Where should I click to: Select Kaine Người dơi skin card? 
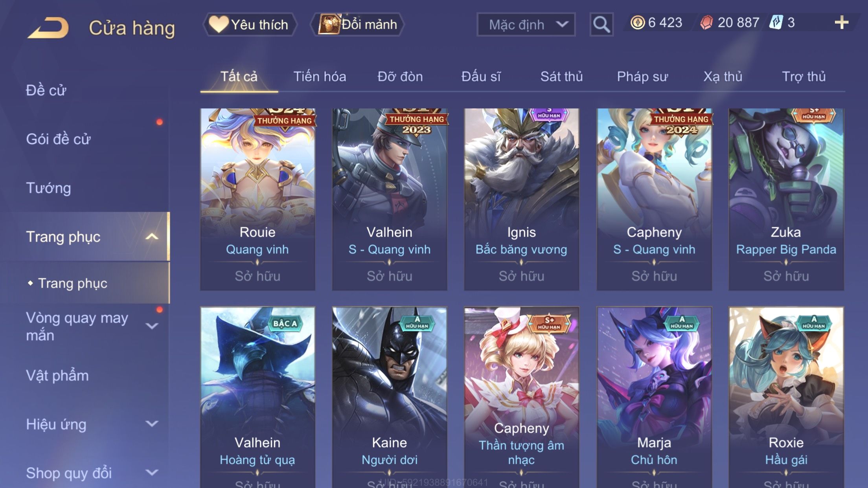[389, 397]
